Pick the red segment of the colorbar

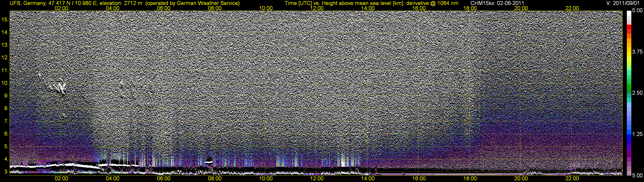629,27
